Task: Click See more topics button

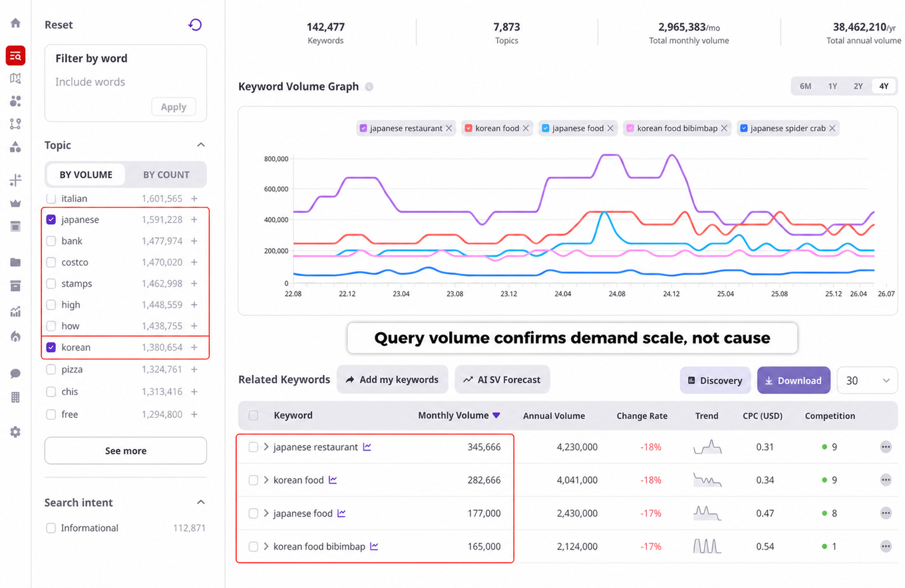Action: tap(126, 450)
